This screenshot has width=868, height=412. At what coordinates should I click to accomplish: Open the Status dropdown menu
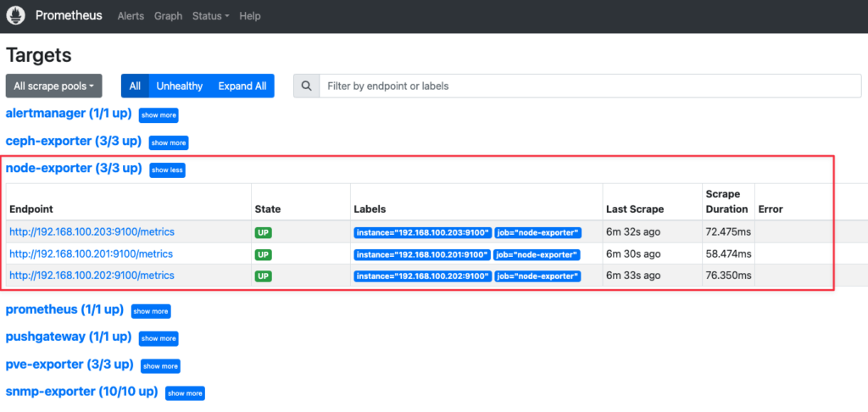tap(211, 16)
